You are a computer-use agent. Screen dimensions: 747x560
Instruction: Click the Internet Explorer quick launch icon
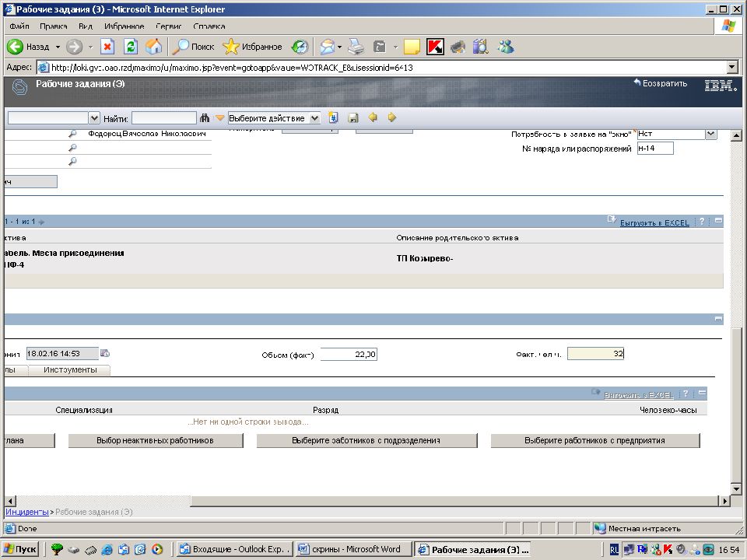[107, 549]
